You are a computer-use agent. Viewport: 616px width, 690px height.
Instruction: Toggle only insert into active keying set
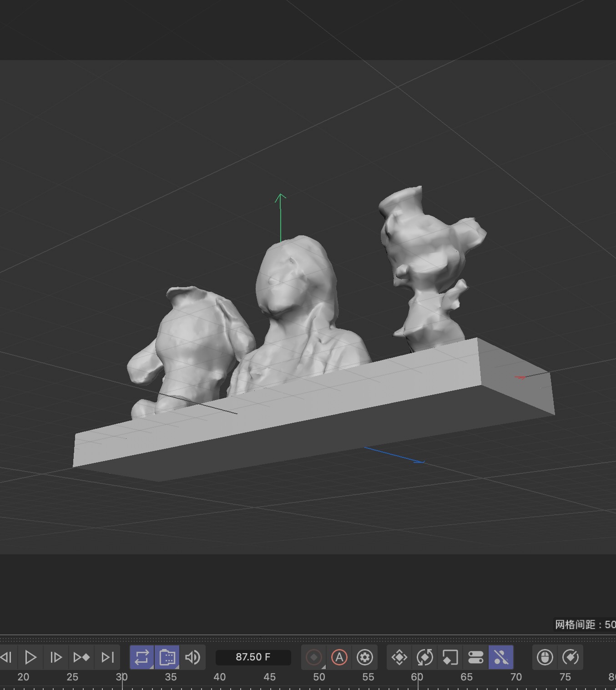point(339,657)
